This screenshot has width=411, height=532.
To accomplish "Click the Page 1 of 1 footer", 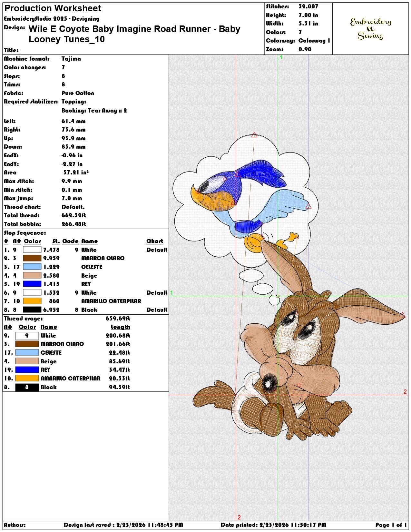I will (x=391, y=525).
